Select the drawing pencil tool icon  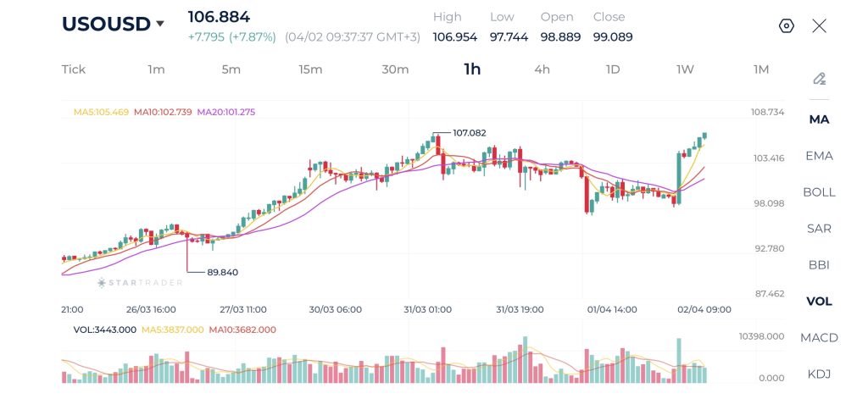pos(819,79)
